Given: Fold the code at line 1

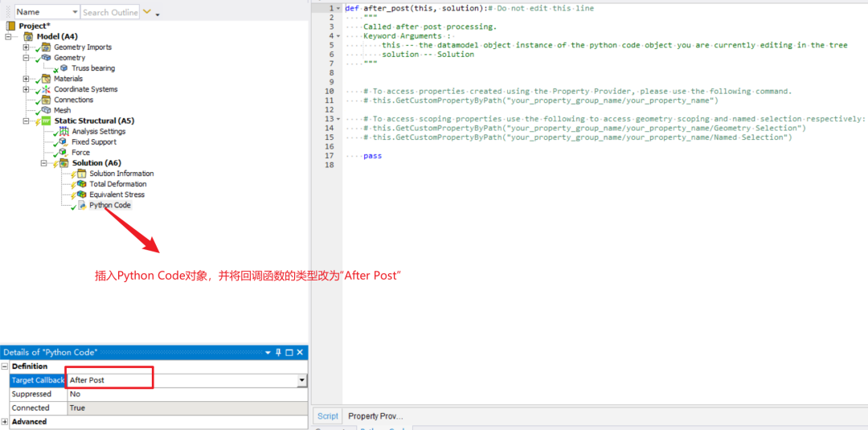Looking at the screenshot, I should point(338,8).
